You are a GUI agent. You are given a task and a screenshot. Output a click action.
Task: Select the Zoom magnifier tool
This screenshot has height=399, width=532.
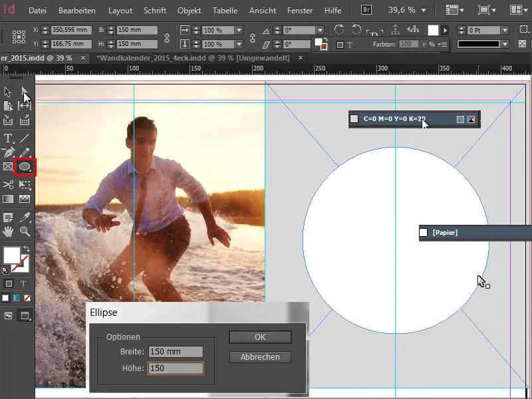pyautogui.click(x=25, y=231)
